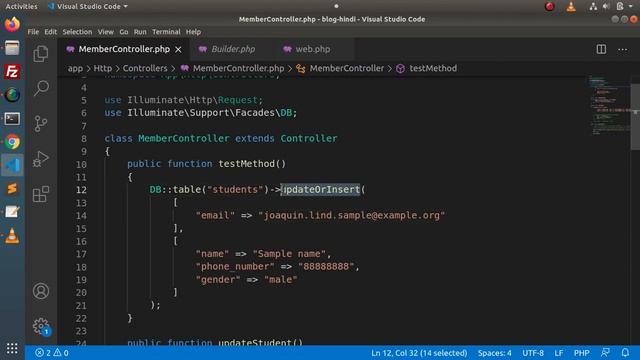Open the Help menu
Image resolution: width=640 pixels, height=360 pixels.
[x=193, y=32]
